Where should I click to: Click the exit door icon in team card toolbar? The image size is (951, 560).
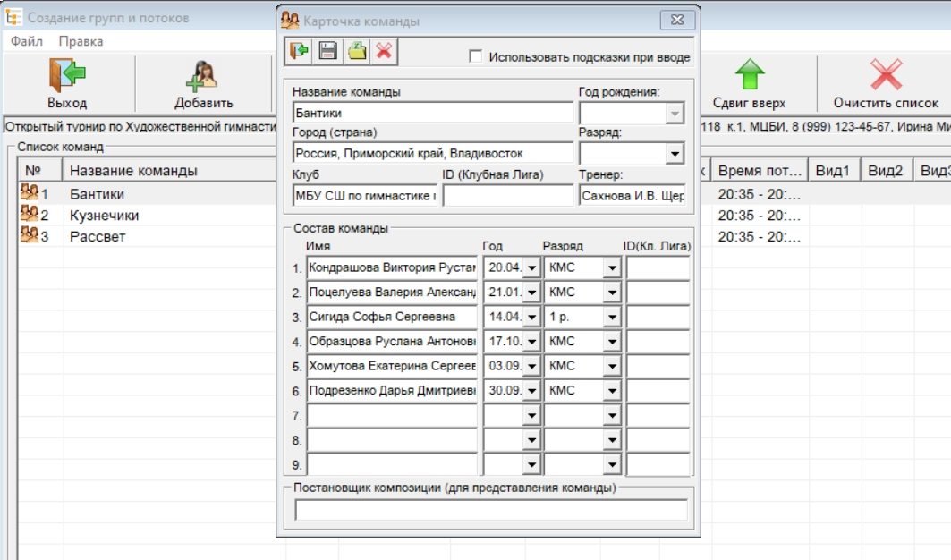pyautogui.click(x=298, y=51)
